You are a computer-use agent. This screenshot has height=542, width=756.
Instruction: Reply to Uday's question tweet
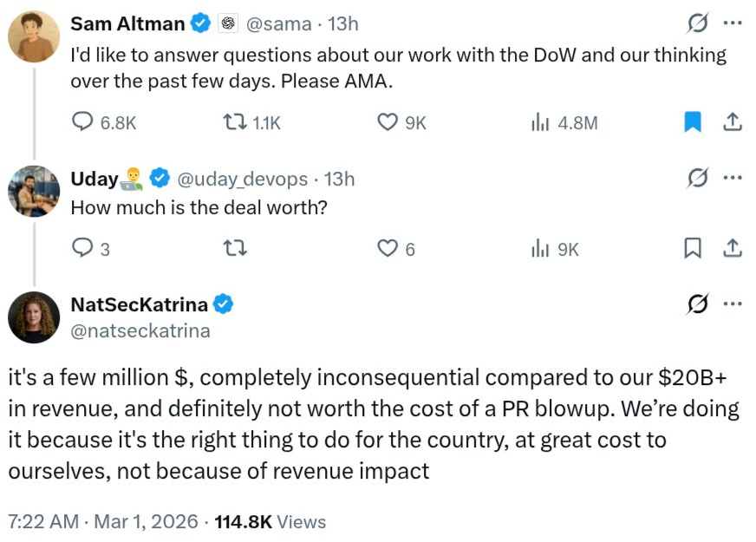[x=82, y=249]
